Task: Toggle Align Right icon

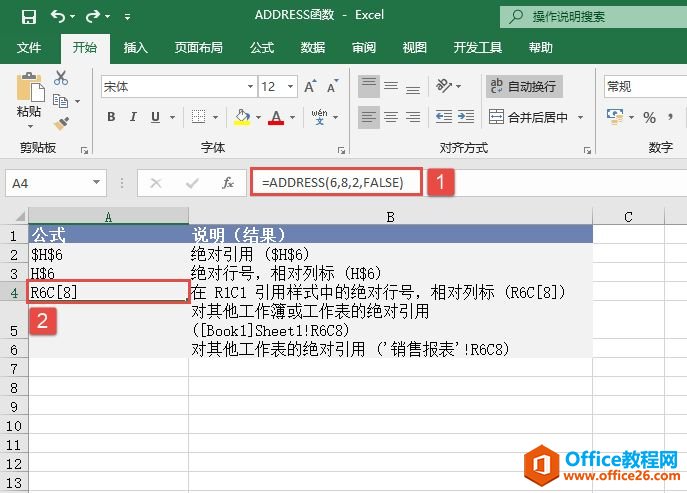Action: pos(413,117)
